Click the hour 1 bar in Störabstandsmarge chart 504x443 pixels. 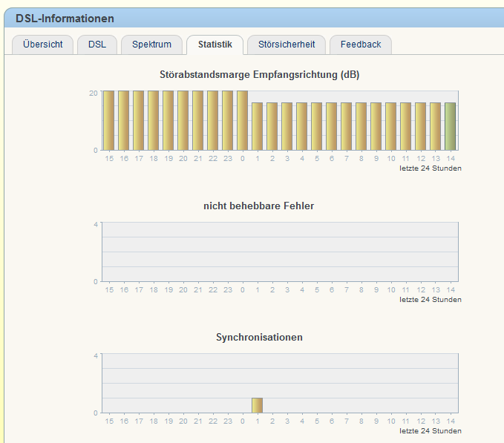pos(257,126)
